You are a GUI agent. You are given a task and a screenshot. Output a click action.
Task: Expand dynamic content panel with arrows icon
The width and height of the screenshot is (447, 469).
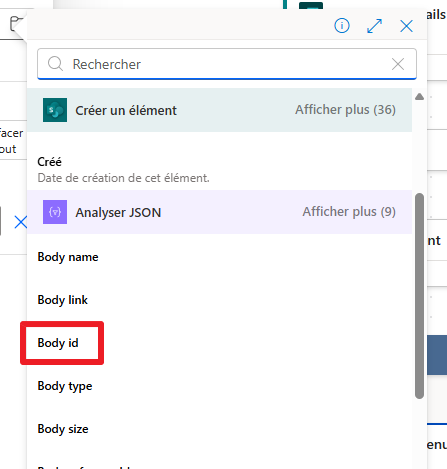pos(374,26)
